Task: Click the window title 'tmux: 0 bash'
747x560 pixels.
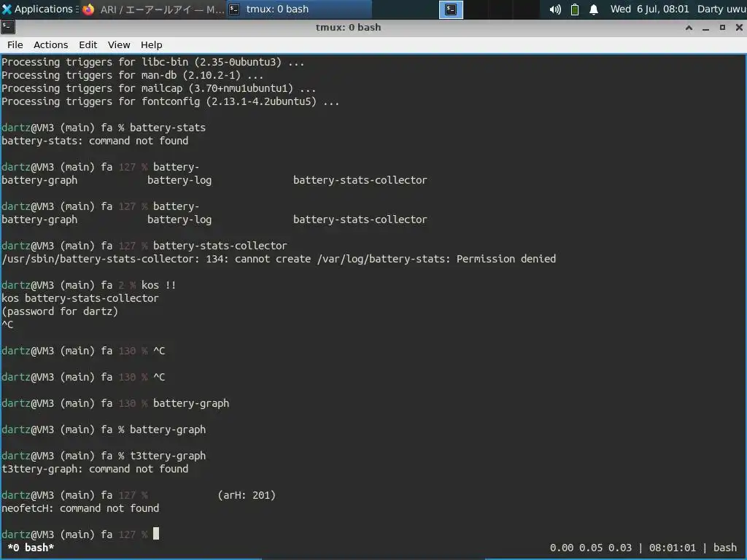Action: point(348,27)
